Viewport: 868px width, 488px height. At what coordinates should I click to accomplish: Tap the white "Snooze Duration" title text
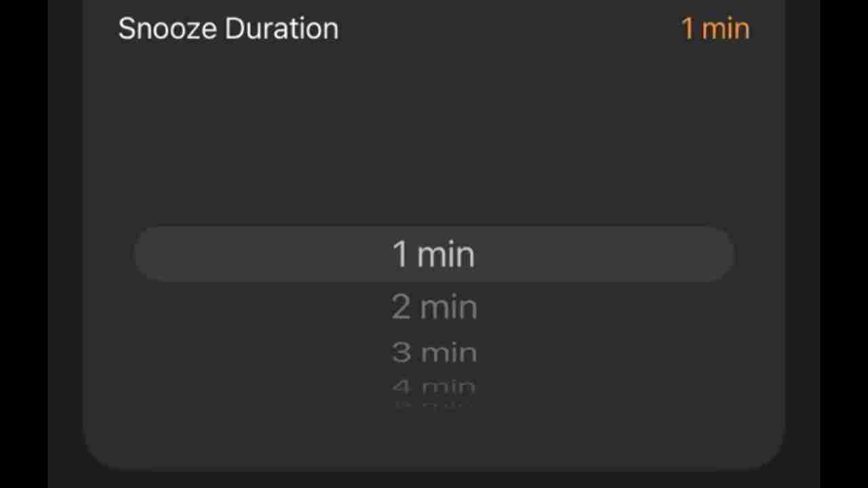tap(228, 29)
